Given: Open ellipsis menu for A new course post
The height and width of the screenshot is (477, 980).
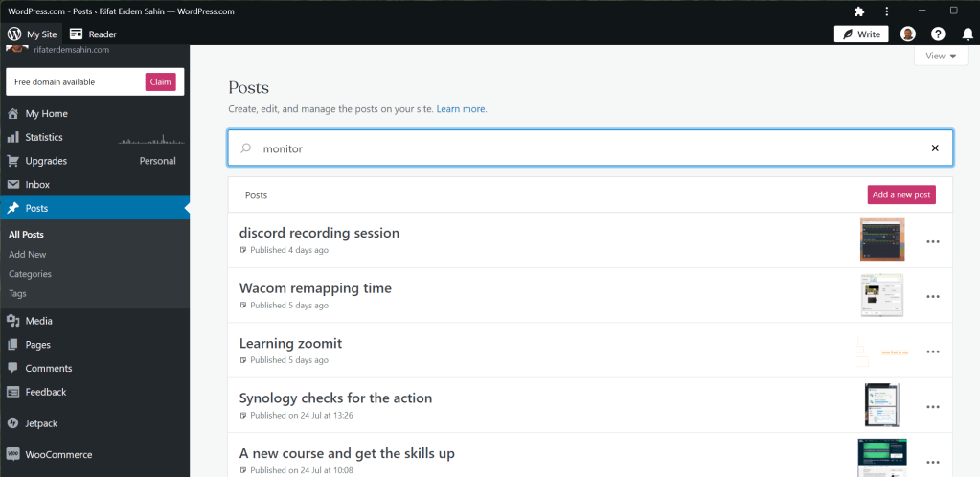Looking at the screenshot, I should point(933,462).
